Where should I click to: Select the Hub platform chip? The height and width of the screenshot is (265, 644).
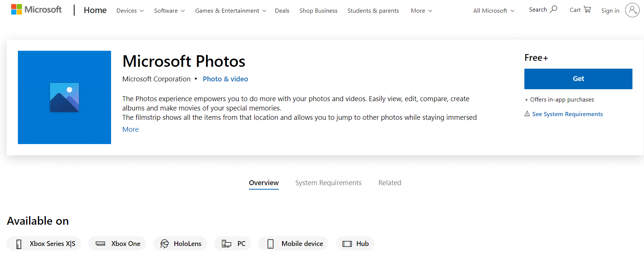pos(355,244)
